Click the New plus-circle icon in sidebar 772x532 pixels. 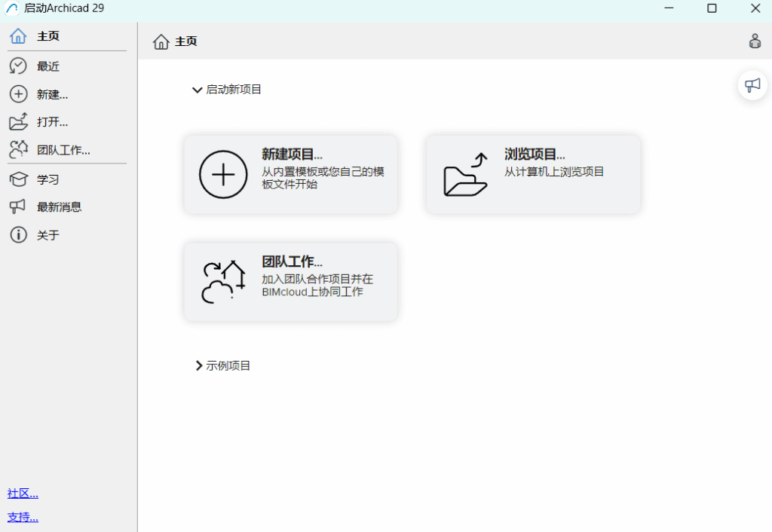coord(18,94)
